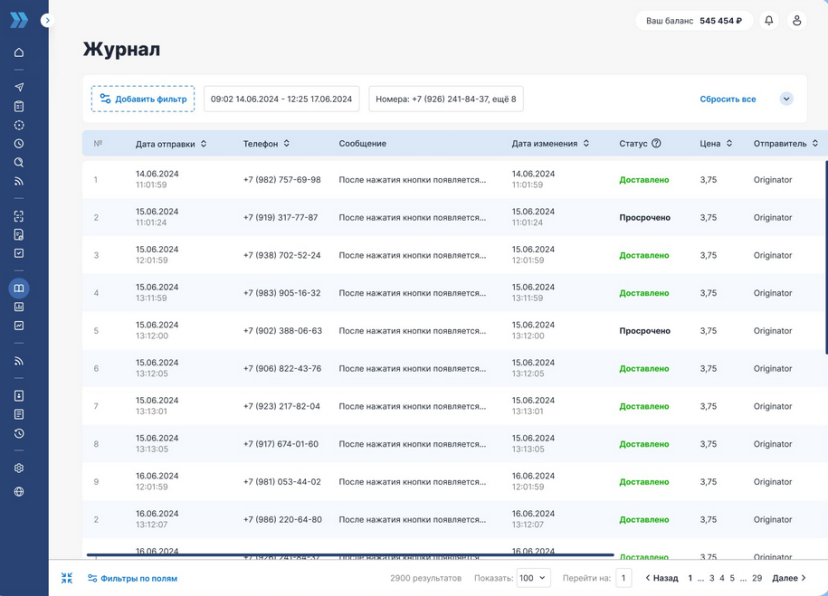Open the text-document icon in sidebar
Image resolution: width=828 pixels, height=596 pixels.
click(19, 414)
